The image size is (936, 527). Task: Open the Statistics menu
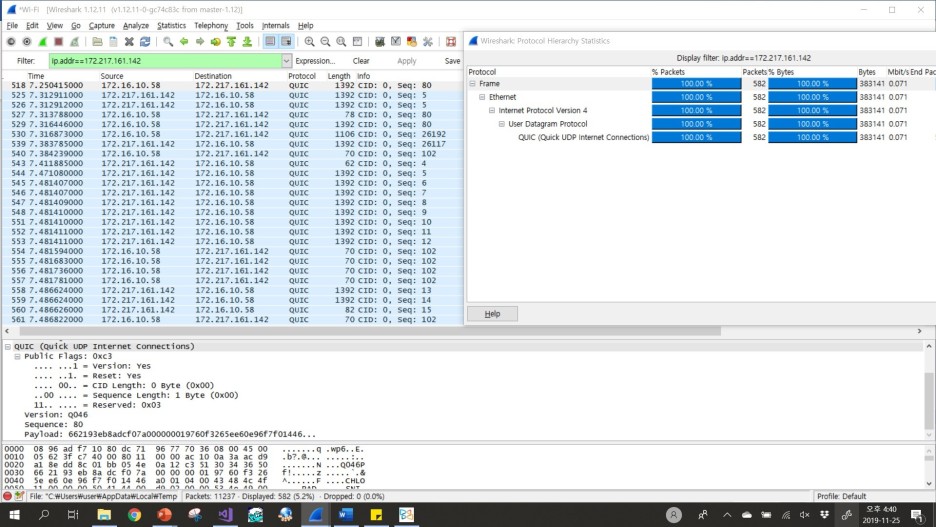tap(171, 26)
